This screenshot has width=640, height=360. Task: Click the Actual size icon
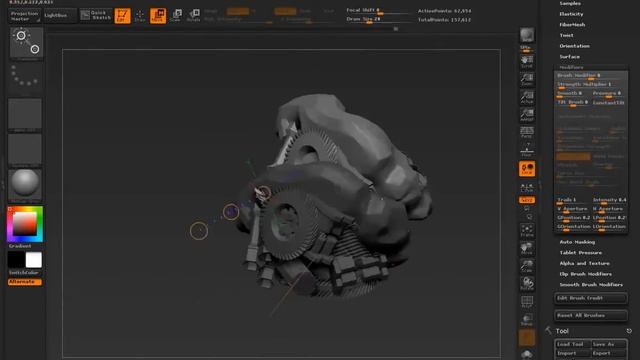[x=527, y=98]
